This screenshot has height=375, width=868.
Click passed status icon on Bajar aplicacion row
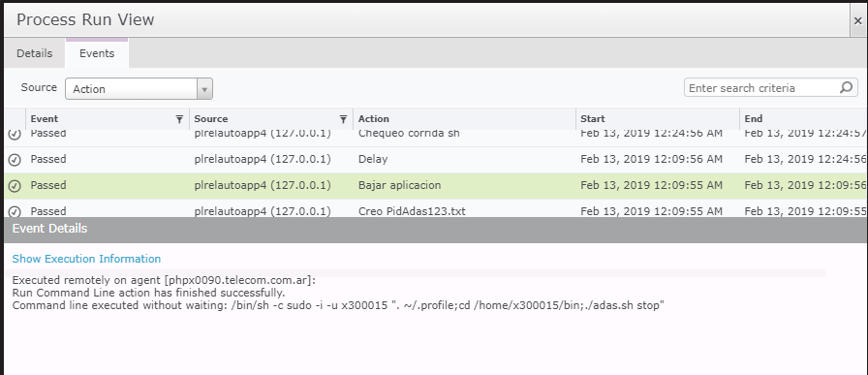tap(15, 185)
